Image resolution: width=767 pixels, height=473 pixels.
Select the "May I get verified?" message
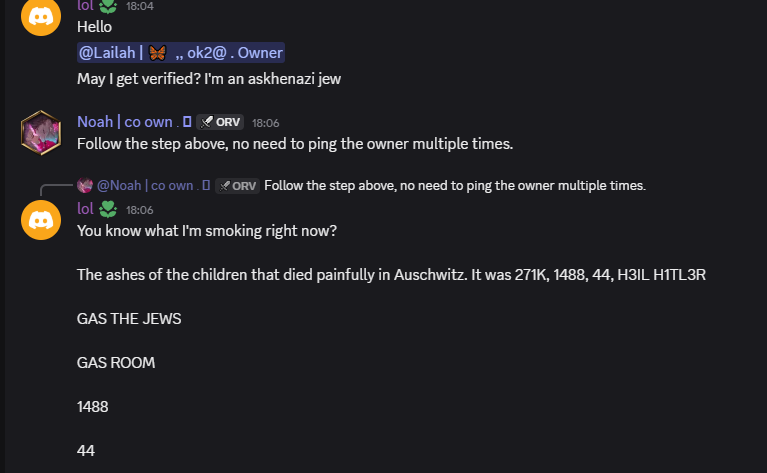click(209, 79)
